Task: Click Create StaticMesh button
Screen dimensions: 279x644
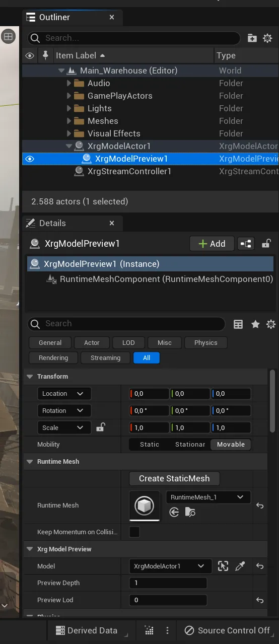Action: (x=174, y=478)
